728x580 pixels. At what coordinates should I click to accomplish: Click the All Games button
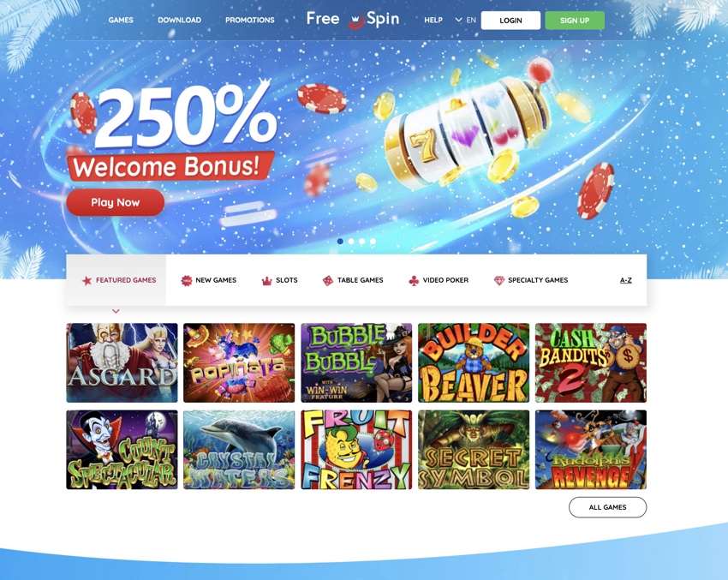[607, 507]
